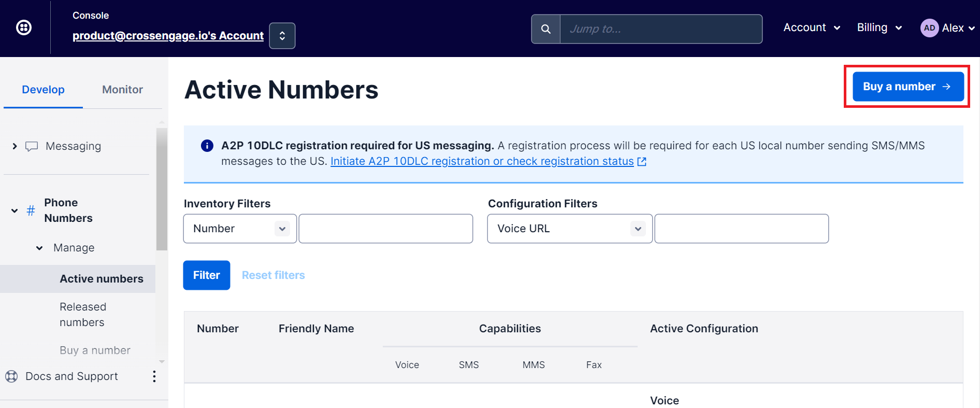Open the sidebar three-dot options menu
This screenshot has width=980, height=408.
[154, 376]
